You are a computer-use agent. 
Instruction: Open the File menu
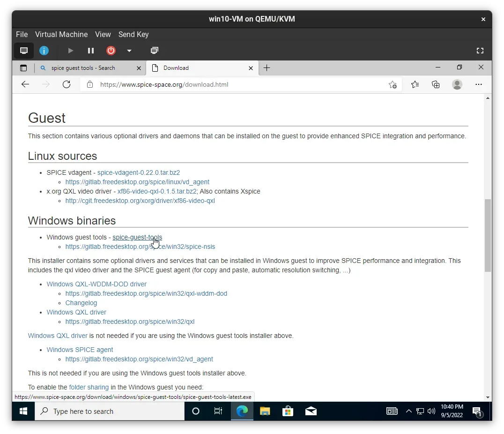click(22, 34)
